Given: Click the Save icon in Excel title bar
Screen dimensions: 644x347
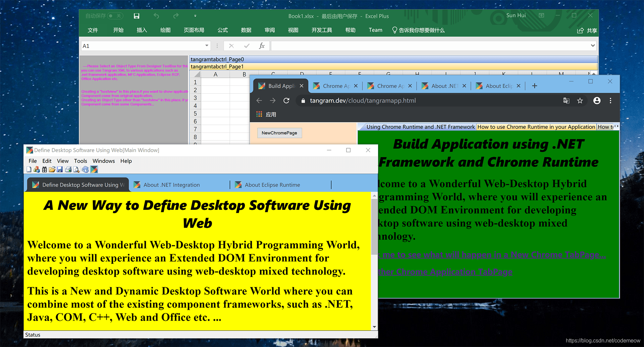Looking at the screenshot, I should tap(137, 16).
